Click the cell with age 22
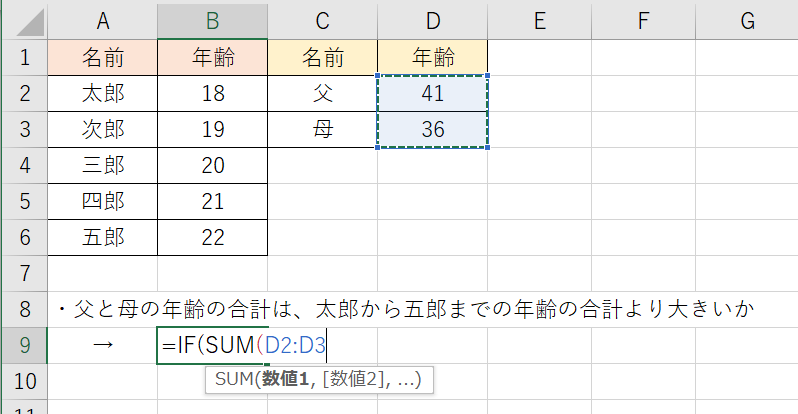798x414 pixels. tap(213, 238)
